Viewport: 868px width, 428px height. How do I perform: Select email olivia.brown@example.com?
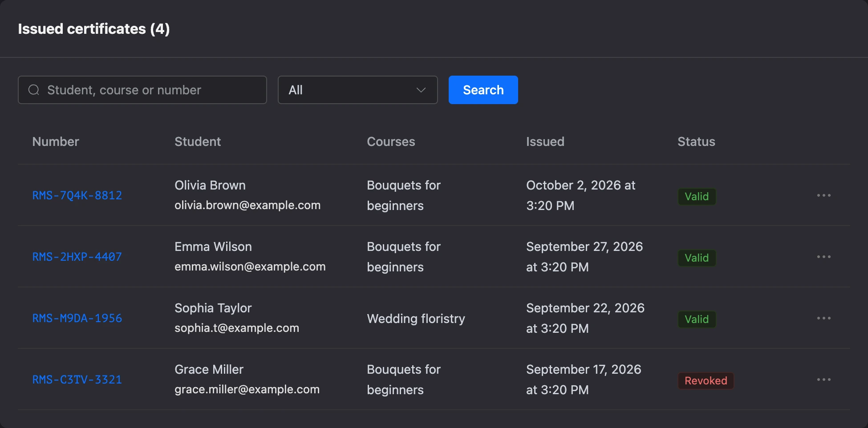[x=247, y=205]
